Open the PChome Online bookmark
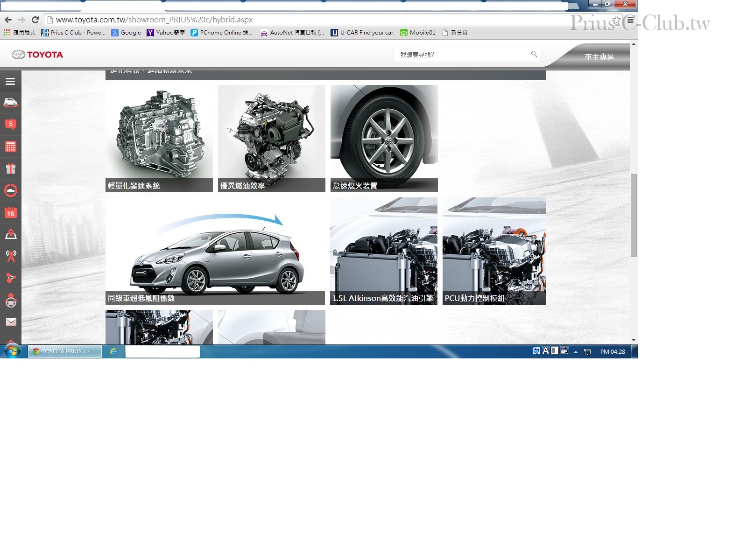 [x=222, y=33]
